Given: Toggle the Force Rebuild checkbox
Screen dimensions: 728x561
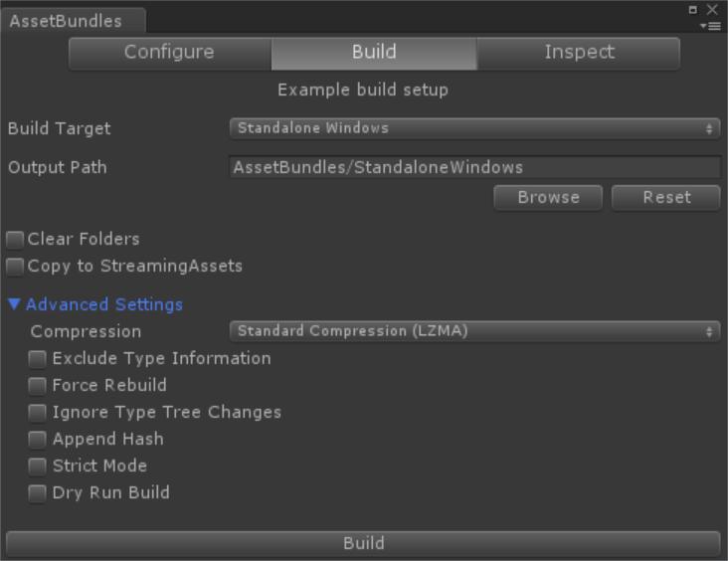Looking at the screenshot, I should click(38, 386).
